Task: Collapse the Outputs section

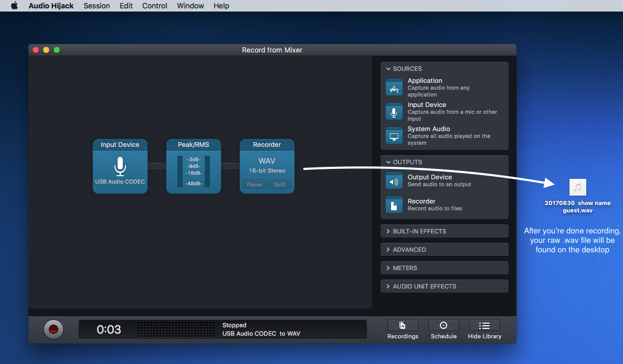Action: point(388,162)
